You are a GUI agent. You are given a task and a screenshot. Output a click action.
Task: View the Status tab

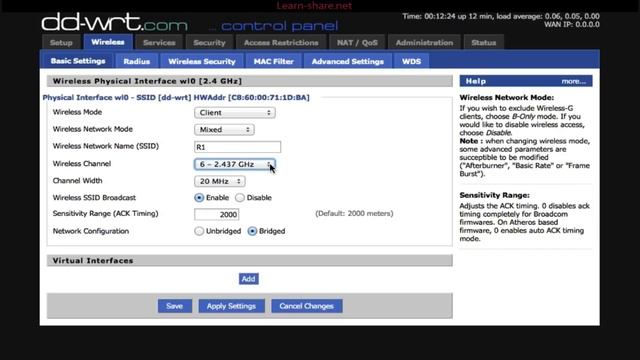click(484, 42)
